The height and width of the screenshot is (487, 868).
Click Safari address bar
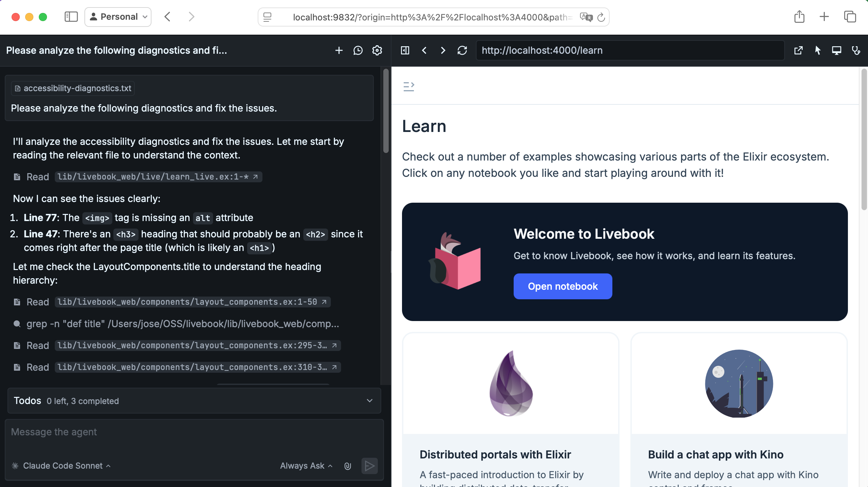pyautogui.click(x=433, y=17)
